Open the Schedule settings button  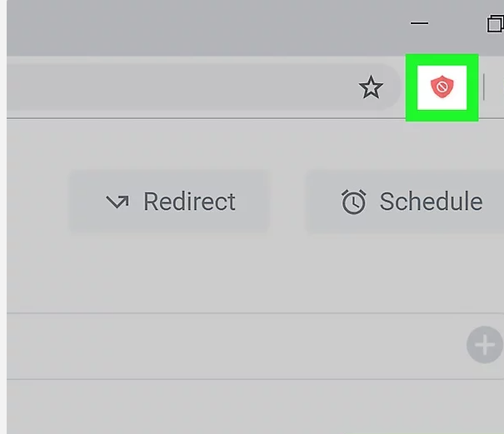[404, 202]
